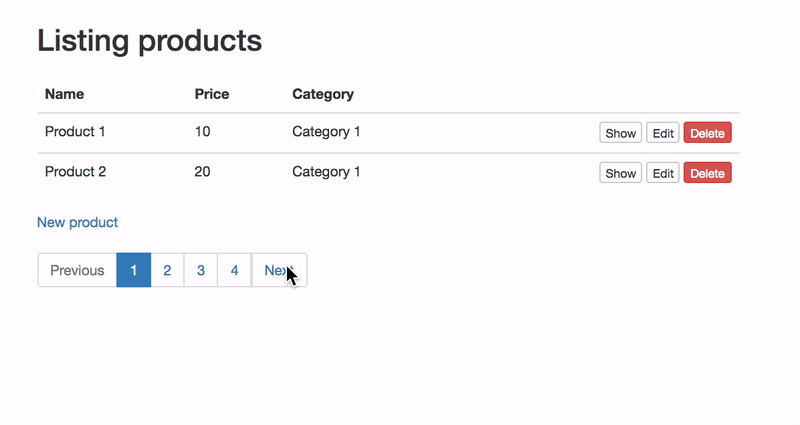Delete Product 2 with red button
Image resolution: width=800 pixels, height=425 pixels.
click(708, 173)
